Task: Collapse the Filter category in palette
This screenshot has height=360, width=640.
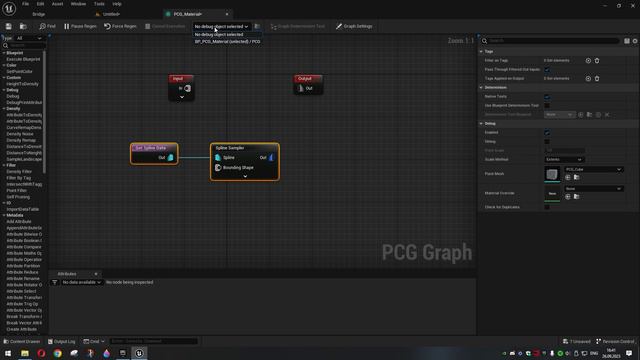Action: point(4,165)
